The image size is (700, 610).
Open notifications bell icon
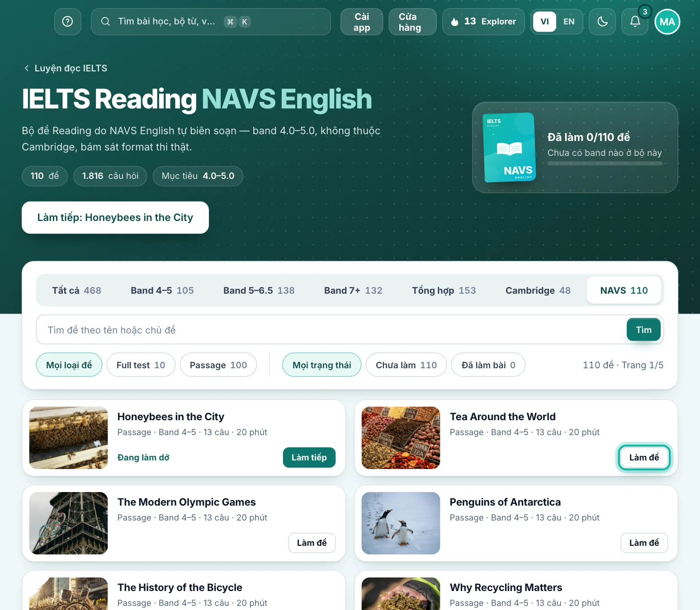coord(635,22)
